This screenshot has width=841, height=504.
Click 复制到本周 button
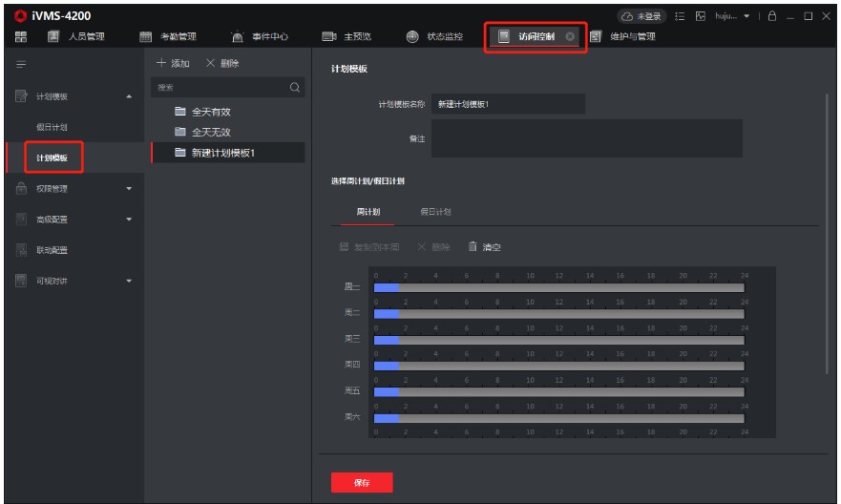coord(369,246)
